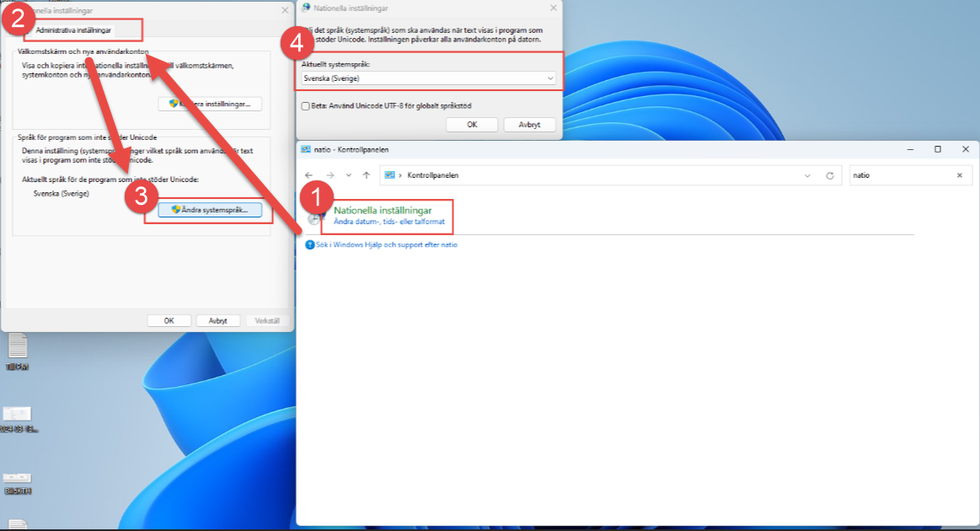
Task: Expand recent locations chevron next to Forward arrow
Action: [x=348, y=175]
